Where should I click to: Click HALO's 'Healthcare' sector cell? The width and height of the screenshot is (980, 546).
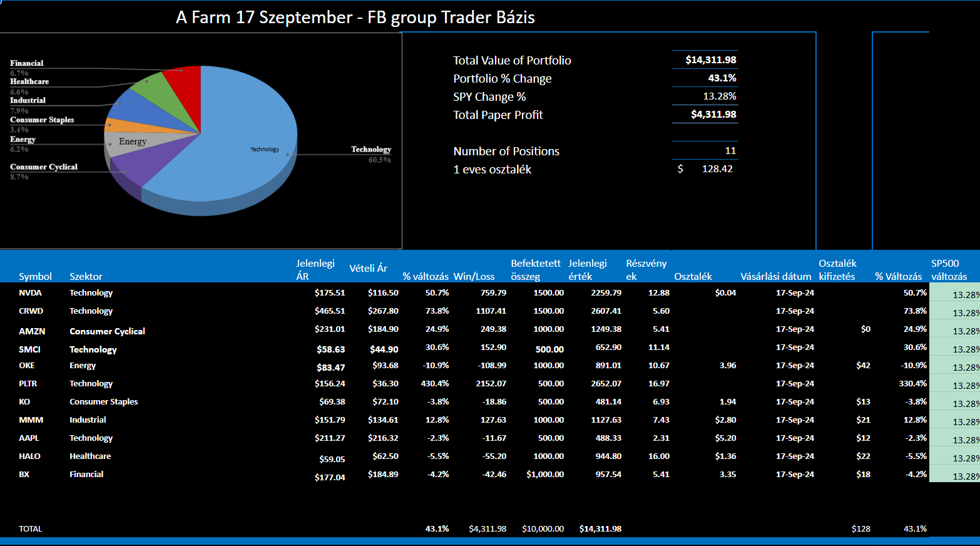point(90,456)
